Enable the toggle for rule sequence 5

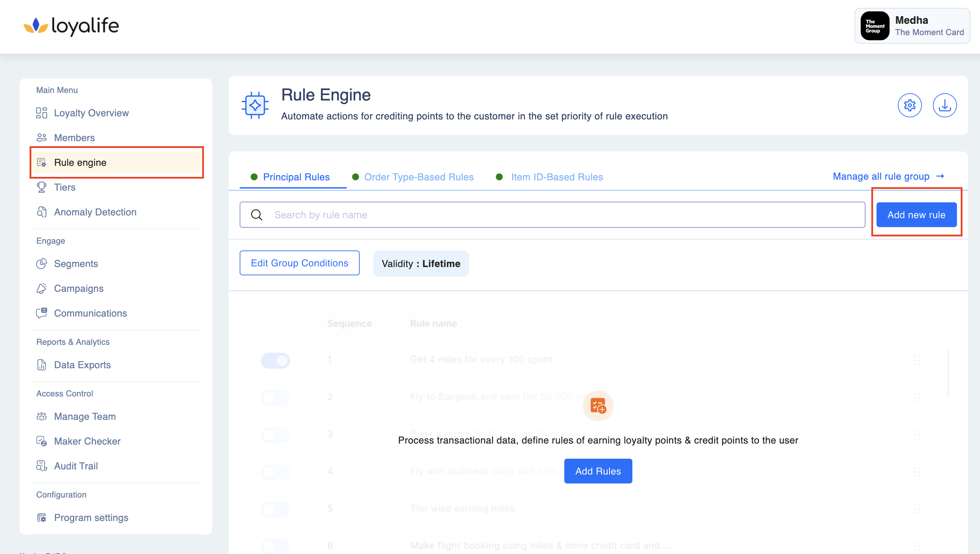(275, 509)
